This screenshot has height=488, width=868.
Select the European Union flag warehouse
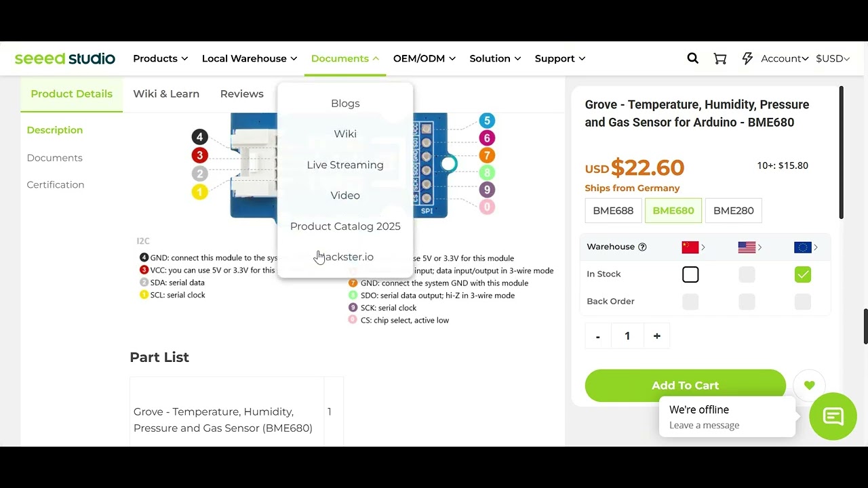[x=803, y=247]
